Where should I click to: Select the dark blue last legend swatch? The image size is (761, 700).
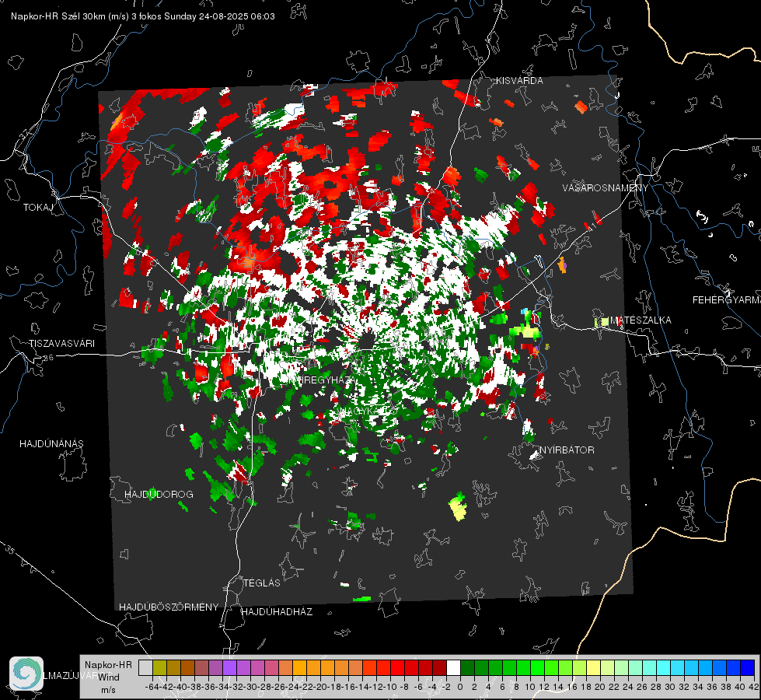coord(748,667)
